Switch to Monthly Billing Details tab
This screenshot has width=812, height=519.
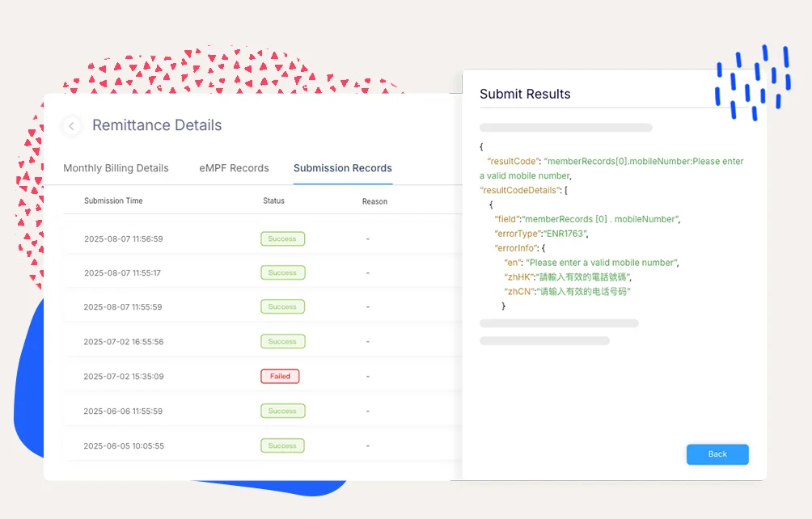coord(116,168)
